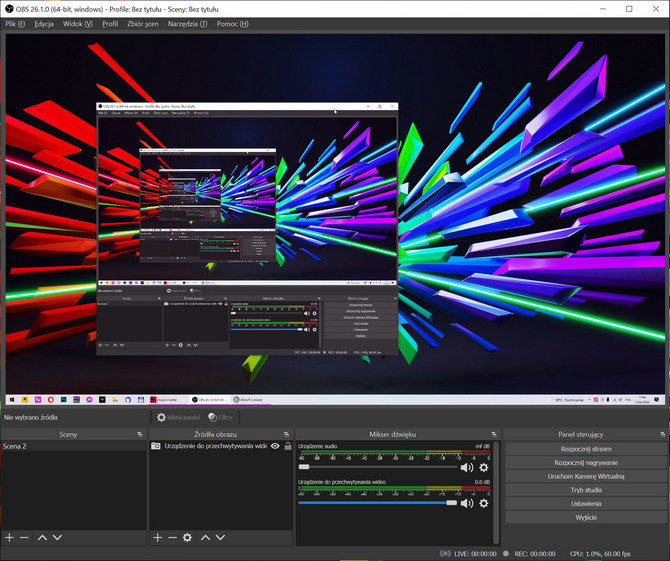Viewport: 670px width, 561px height.
Task: Add a new scene with the plus icon
Action: tap(9, 538)
